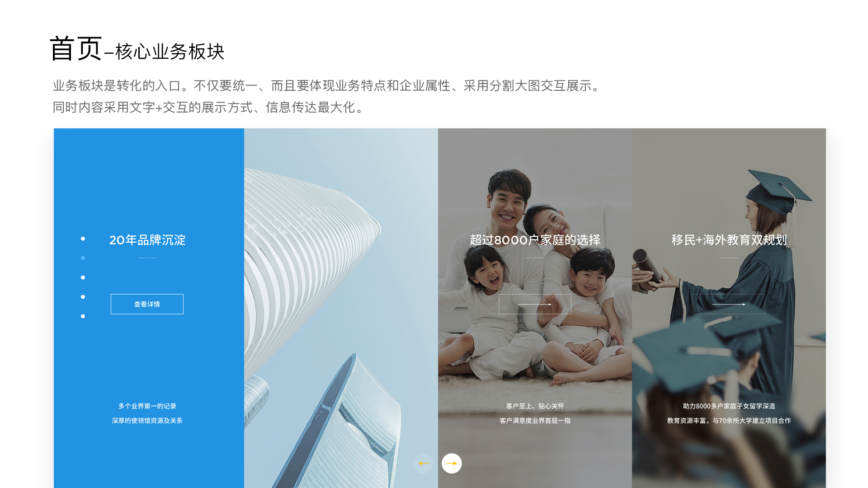Click 客户满意度业界首屈一指 caption
The width and height of the screenshot is (868, 488).
(x=535, y=421)
